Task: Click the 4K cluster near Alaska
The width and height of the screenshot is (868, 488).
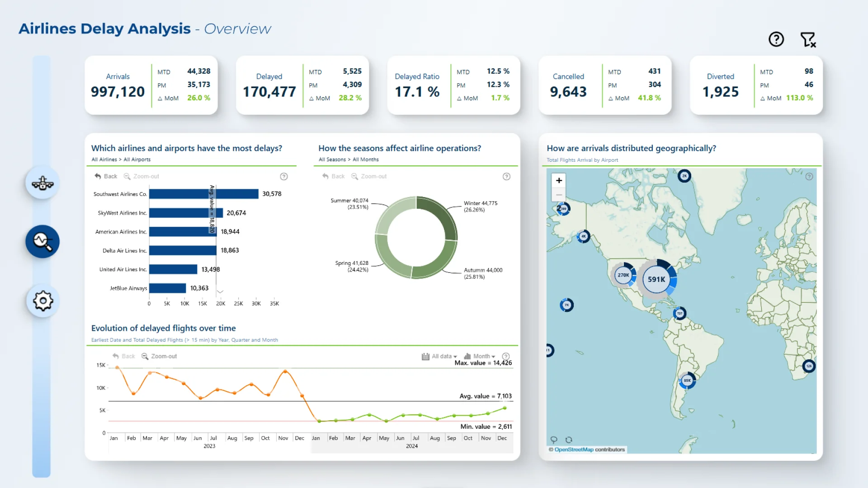Action: pyautogui.click(x=584, y=236)
